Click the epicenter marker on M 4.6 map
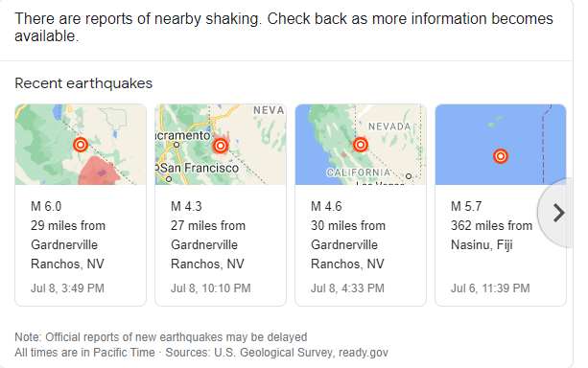588x368 pixels. [361, 145]
